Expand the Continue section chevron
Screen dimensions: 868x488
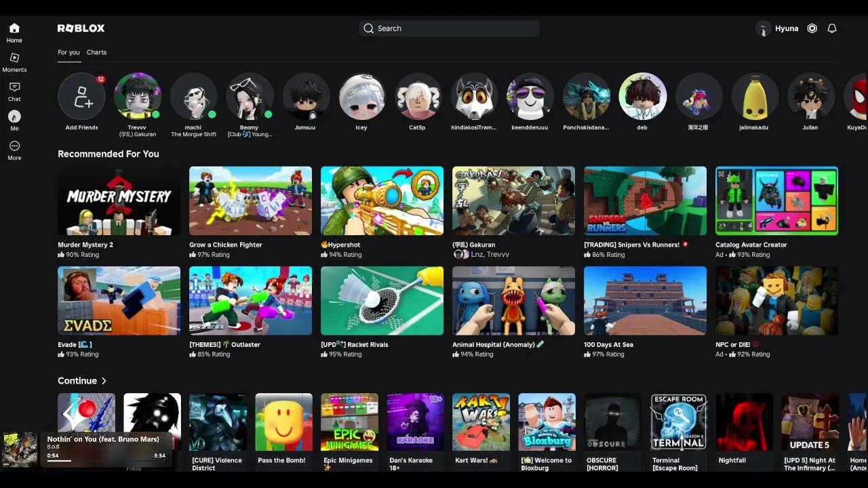click(104, 381)
